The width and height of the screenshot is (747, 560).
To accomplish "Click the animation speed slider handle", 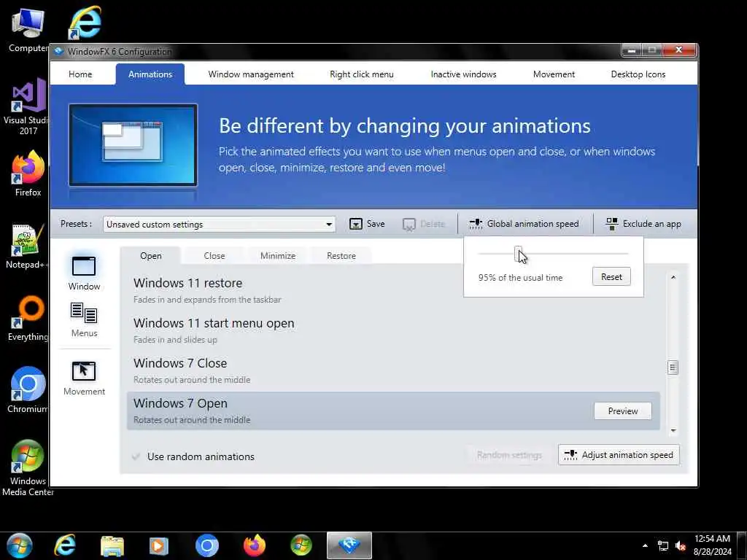I will [x=518, y=254].
